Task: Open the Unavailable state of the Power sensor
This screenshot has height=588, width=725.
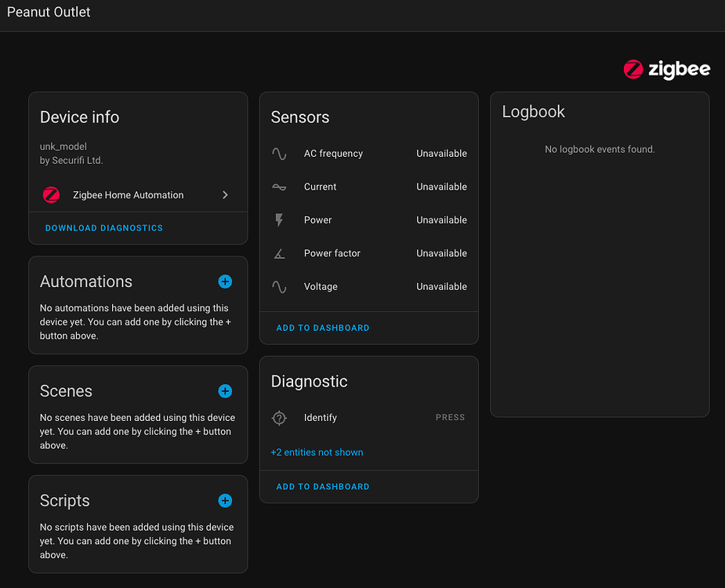Action: click(441, 220)
